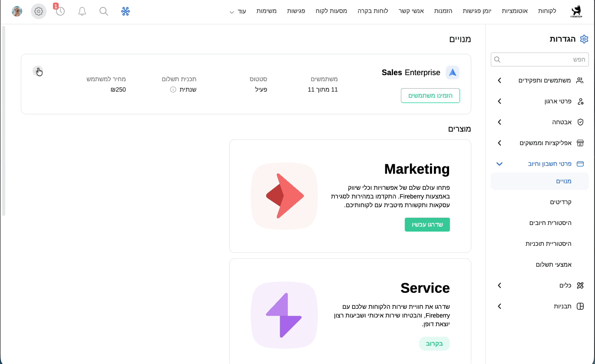Click the info icon next to שנתית
Image resolution: width=595 pixels, height=364 pixels.
(173, 89)
